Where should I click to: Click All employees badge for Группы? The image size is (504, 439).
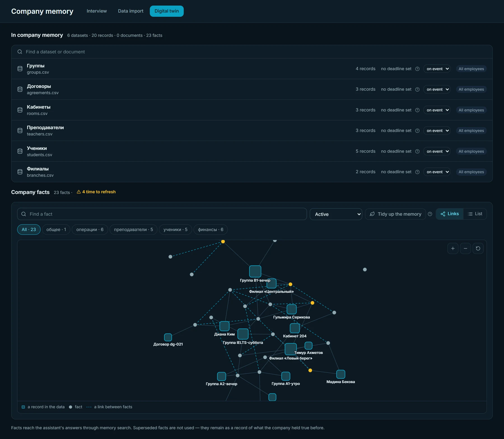click(471, 69)
